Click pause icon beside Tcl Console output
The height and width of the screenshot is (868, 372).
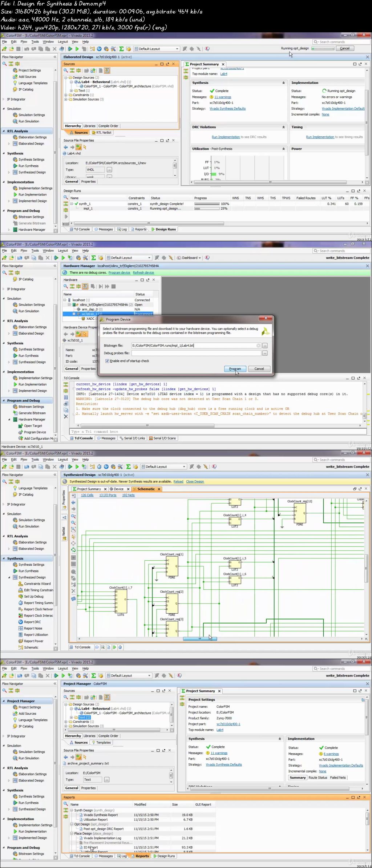point(66,397)
